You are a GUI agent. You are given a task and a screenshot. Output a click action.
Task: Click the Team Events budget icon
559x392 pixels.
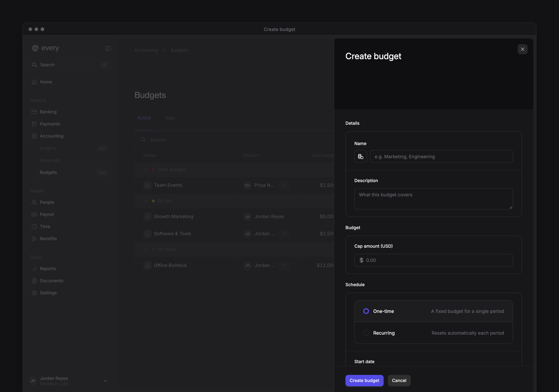point(148,185)
